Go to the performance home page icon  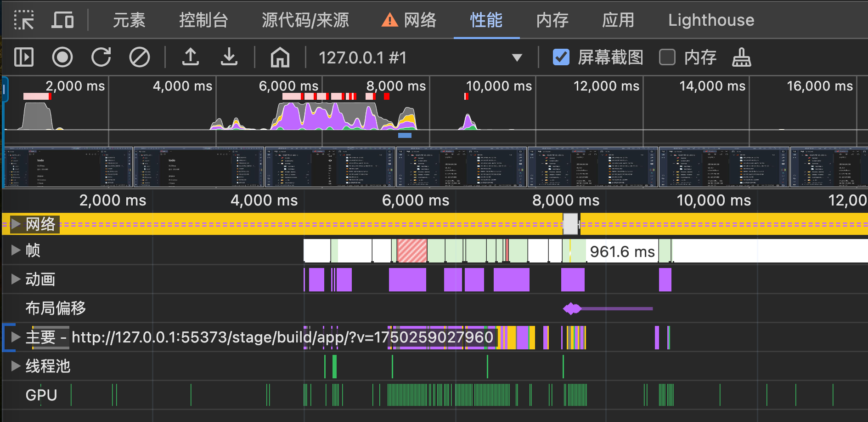tap(280, 57)
